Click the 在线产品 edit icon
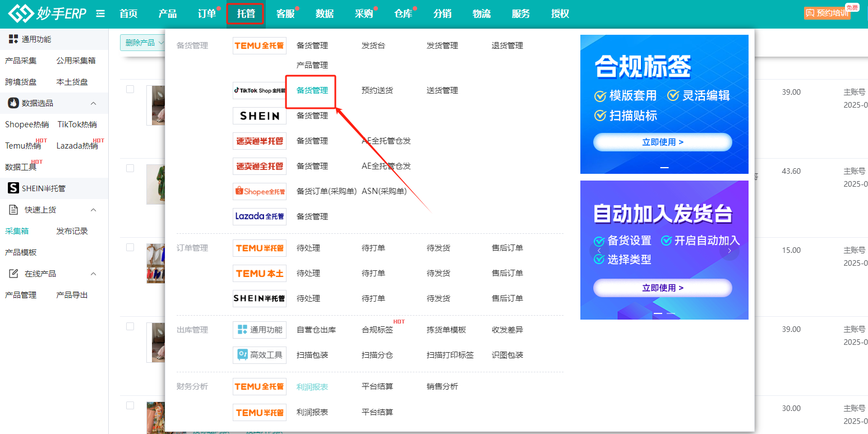The image size is (868, 434). (x=13, y=274)
